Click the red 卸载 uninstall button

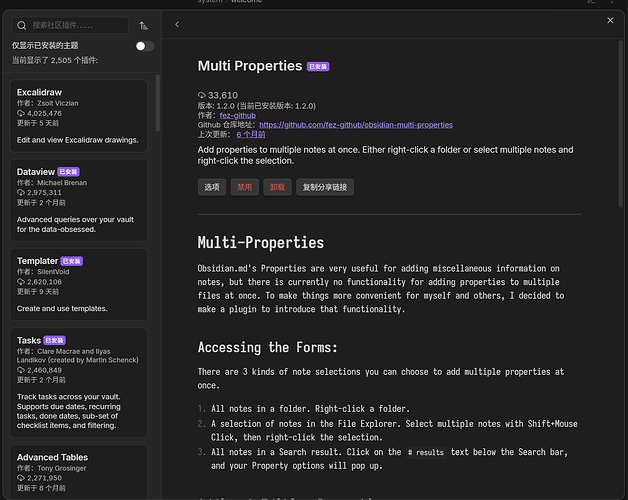277,187
